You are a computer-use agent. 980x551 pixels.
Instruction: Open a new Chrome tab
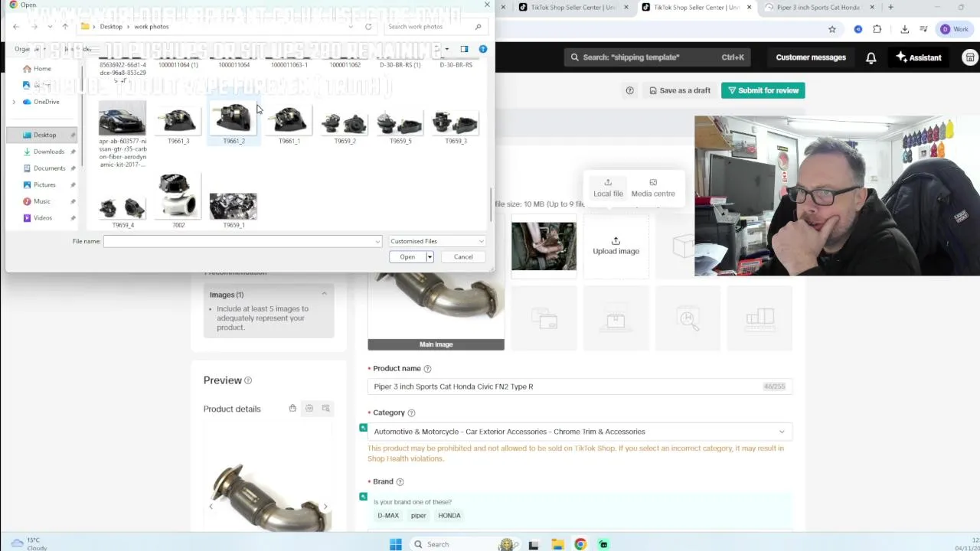[x=890, y=8]
